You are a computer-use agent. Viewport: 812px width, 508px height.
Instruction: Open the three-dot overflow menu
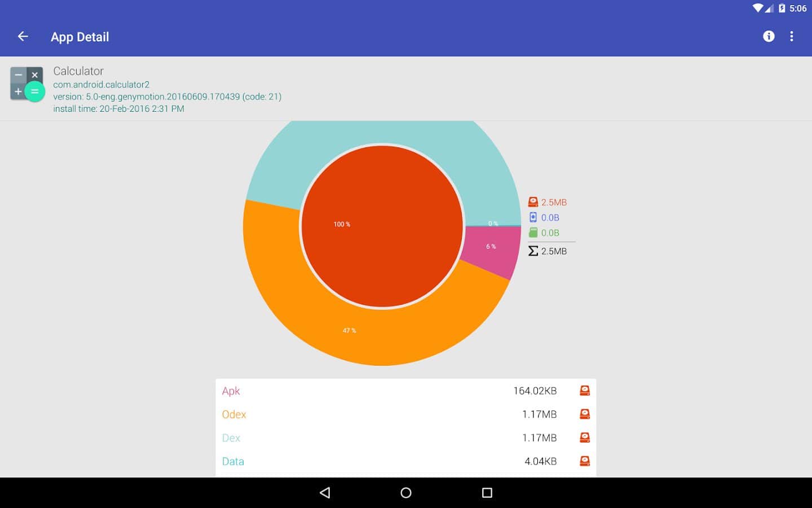pos(792,37)
